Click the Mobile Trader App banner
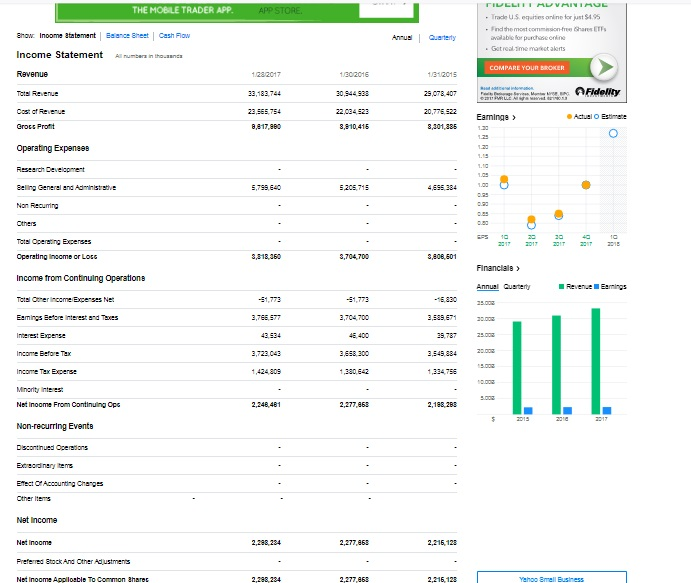Image resolution: width=691 pixels, height=583 pixels. (x=237, y=12)
